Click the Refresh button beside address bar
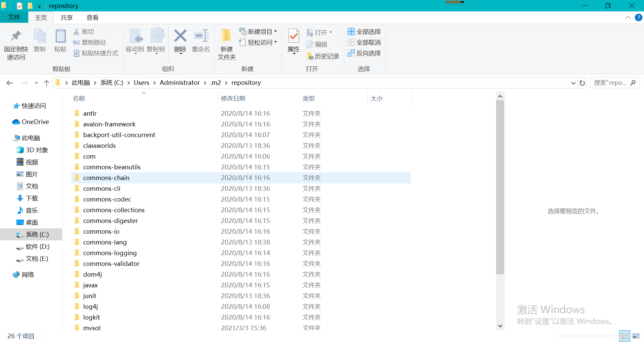The height and width of the screenshot is (342, 644). [x=582, y=83]
